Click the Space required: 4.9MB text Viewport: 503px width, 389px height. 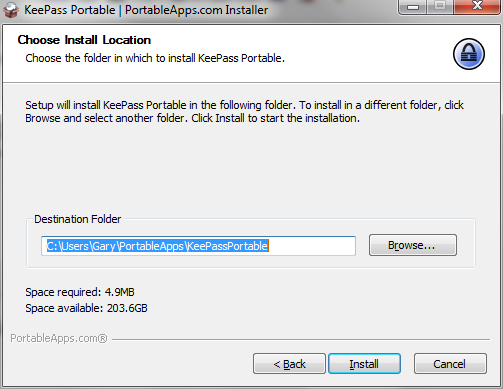80,292
